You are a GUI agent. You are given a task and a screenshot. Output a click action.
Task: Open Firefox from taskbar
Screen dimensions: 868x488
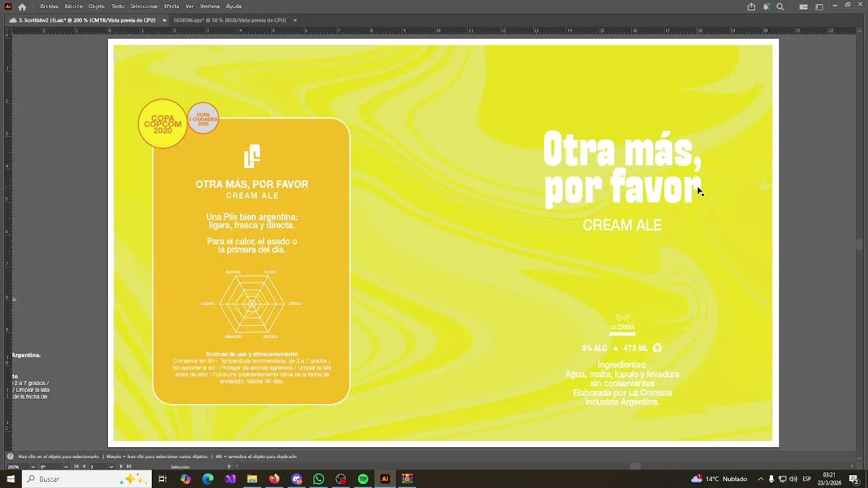point(274,479)
